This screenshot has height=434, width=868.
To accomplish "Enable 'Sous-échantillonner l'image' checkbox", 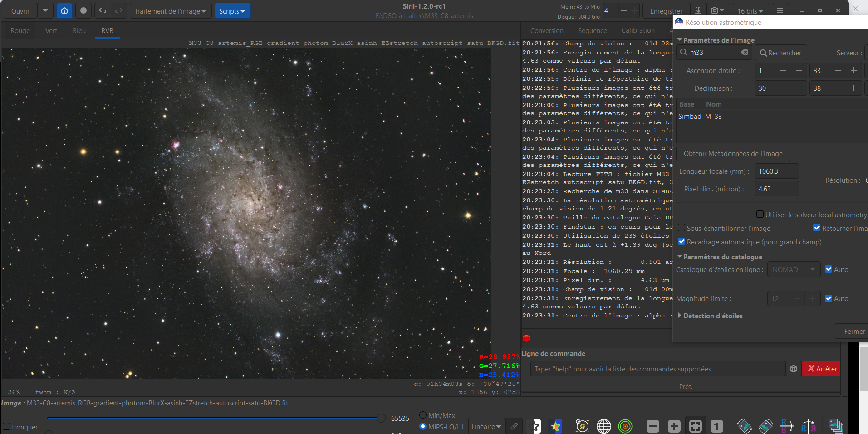I will coord(682,228).
